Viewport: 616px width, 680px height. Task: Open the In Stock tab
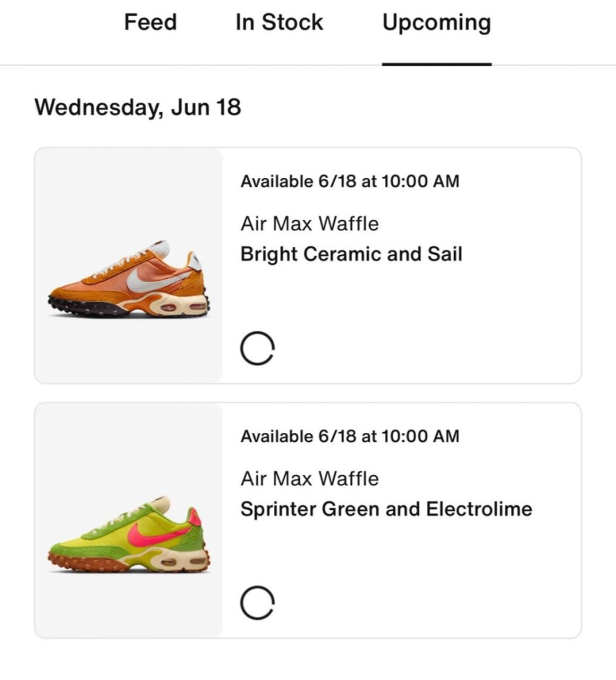tap(279, 23)
